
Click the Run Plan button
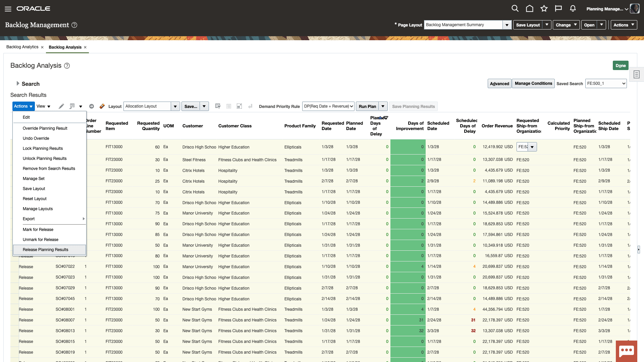(x=368, y=106)
